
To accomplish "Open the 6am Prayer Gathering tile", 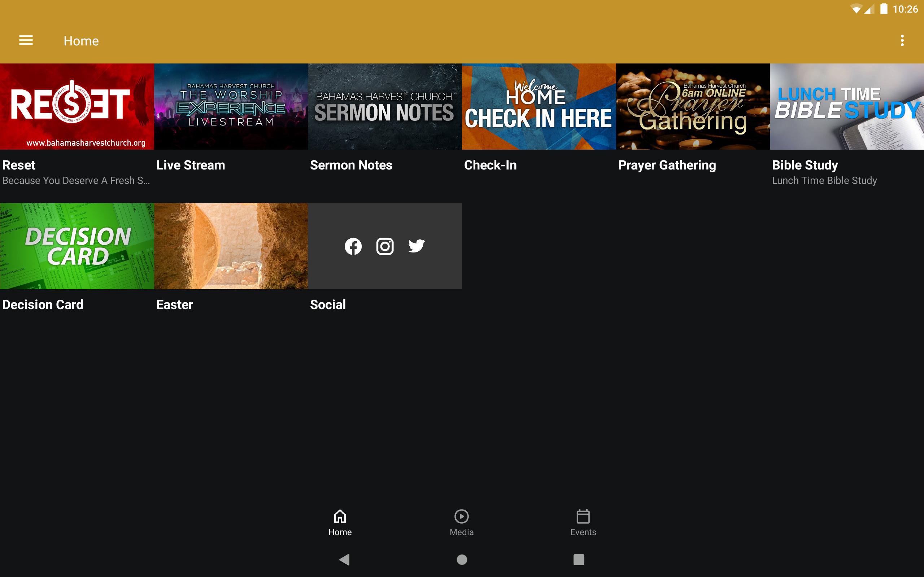I will [693, 106].
